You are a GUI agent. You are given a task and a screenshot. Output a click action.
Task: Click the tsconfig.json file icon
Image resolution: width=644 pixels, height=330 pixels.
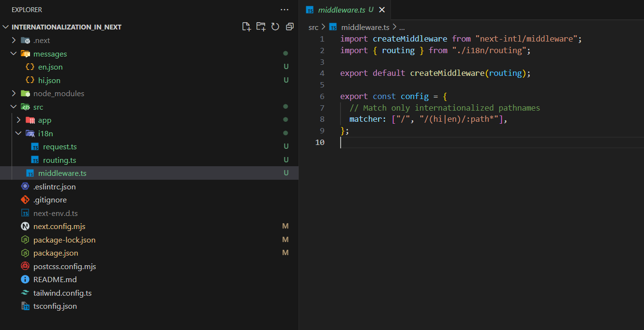[x=25, y=306]
